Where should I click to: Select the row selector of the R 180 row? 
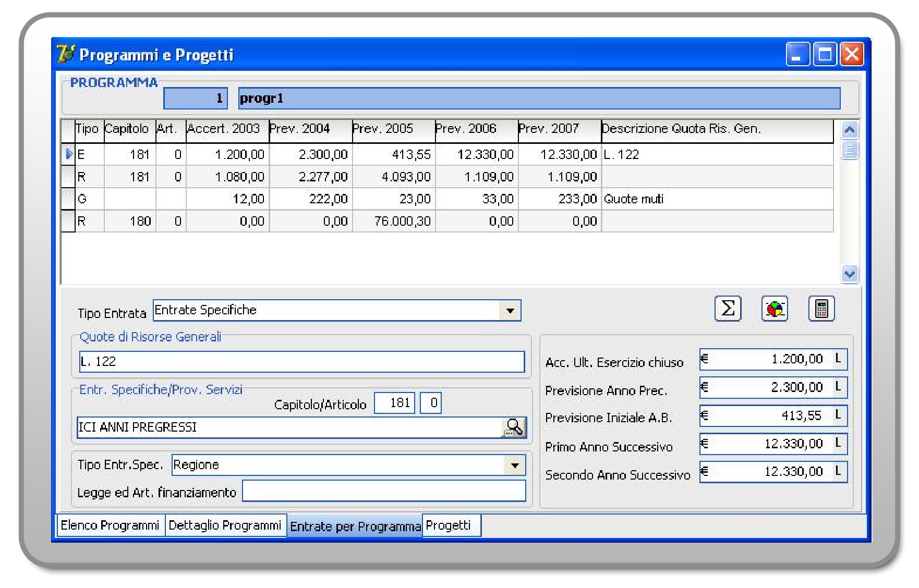tap(68, 221)
